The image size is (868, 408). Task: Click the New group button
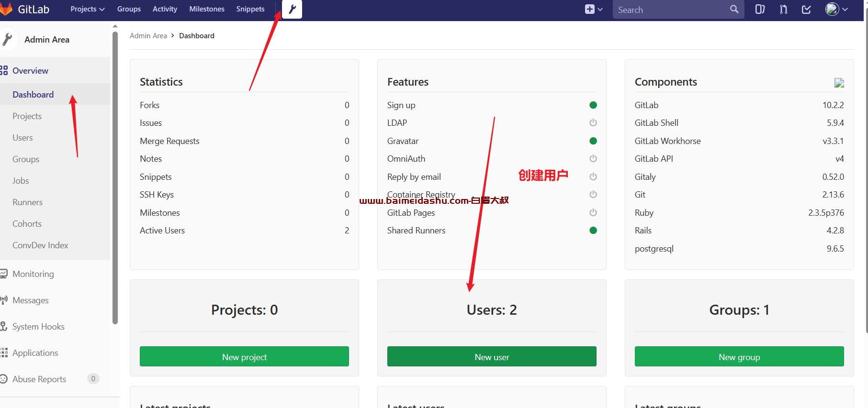[739, 357]
